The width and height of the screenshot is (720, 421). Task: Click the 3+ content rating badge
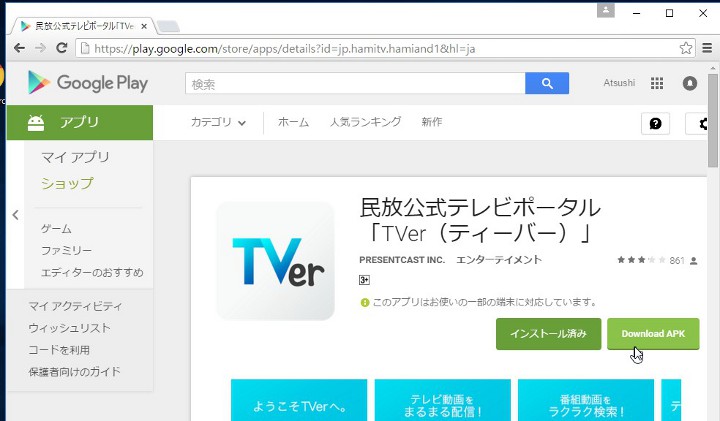(x=364, y=280)
